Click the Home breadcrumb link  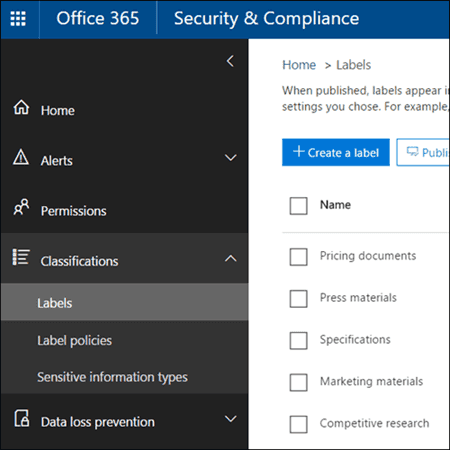[x=299, y=65]
